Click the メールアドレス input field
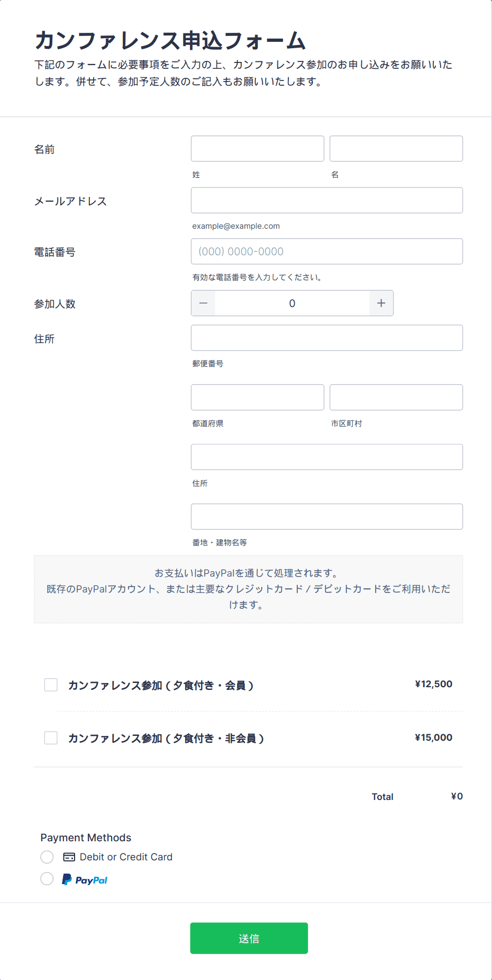This screenshot has width=492, height=980. click(327, 200)
